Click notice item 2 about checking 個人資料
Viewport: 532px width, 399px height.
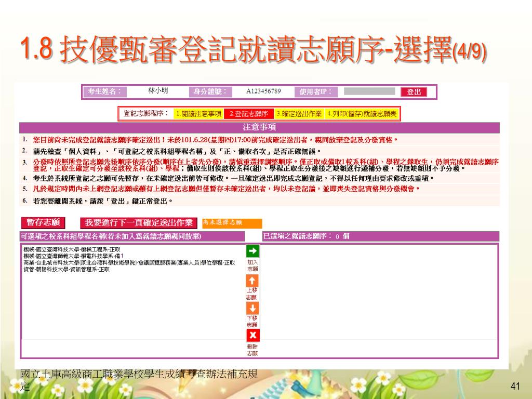pyautogui.click(x=260, y=151)
